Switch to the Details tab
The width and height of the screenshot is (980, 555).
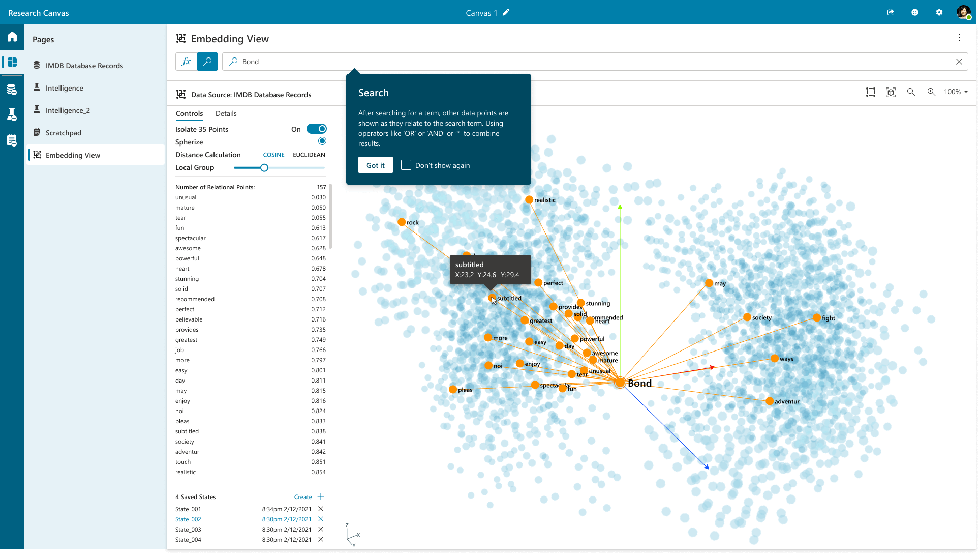coord(226,113)
